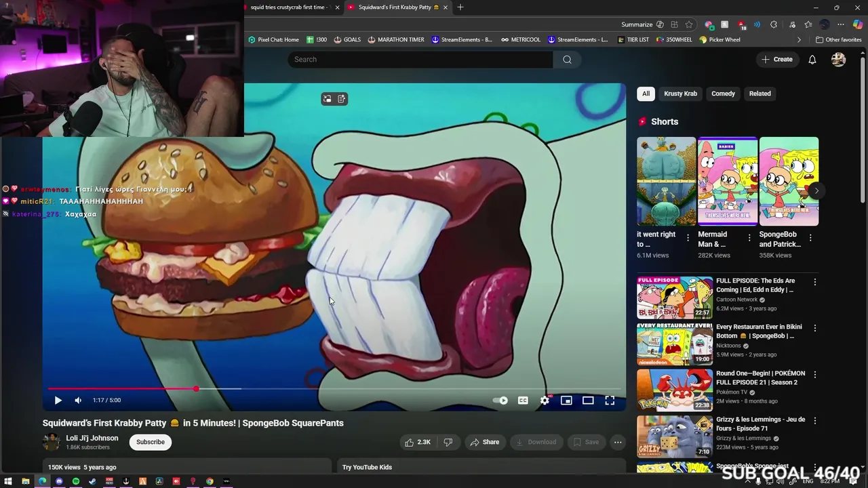Switch to 'squid tries crustycrab' browser tab
Viewport: 868px width, 488px height.
(x=290, y=7)
